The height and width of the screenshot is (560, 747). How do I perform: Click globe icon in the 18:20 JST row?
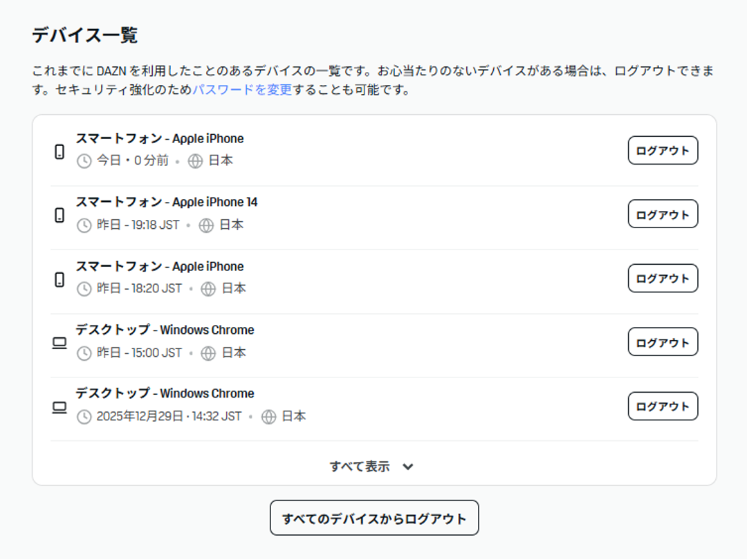(208, 289)
